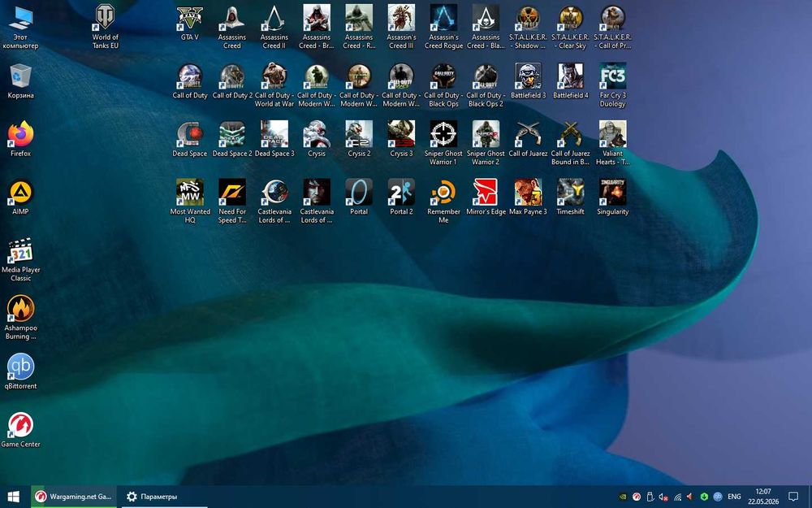
Task: Open the Game Center desktop shortcut
Action: click(21, 430)
